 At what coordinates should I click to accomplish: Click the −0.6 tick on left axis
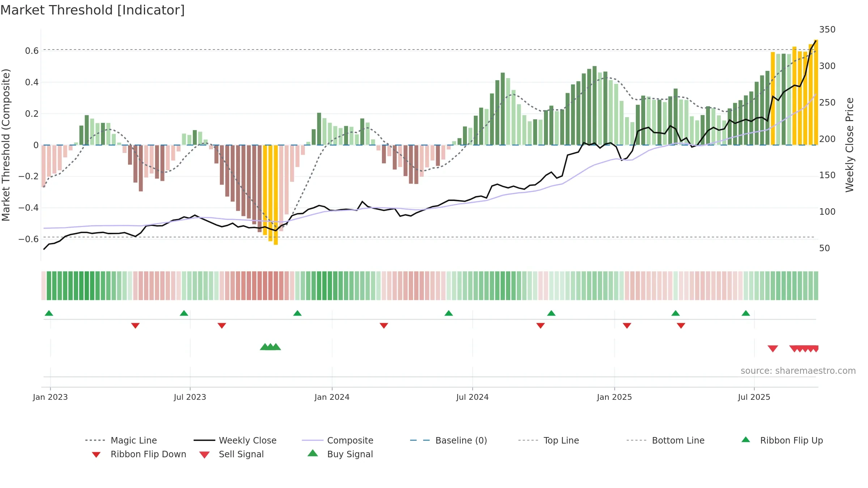[x=29, y=239]
